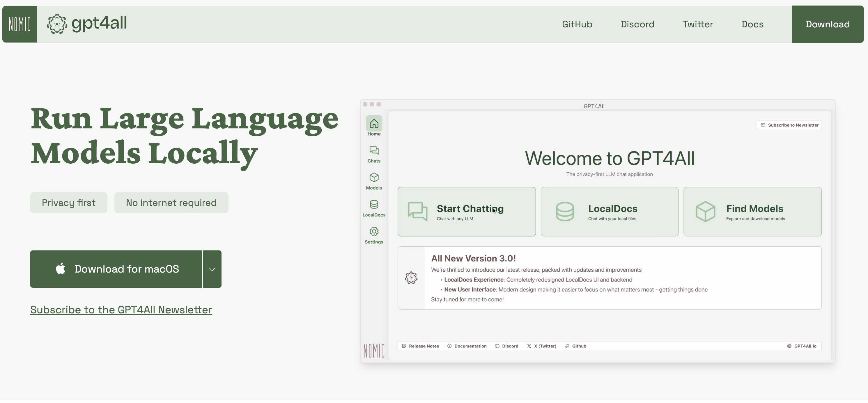868x403 pixels.
Task: Click the New User Interface bullet text
Action: tap(576, 289)
